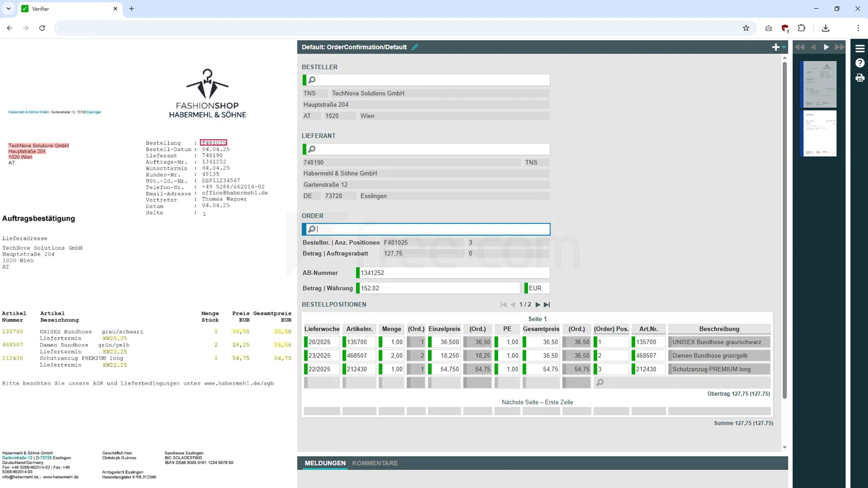The height and width of the screenshot is (488, 868).
Task: Open the help question mark icon
Action: (x=860, y=63)
